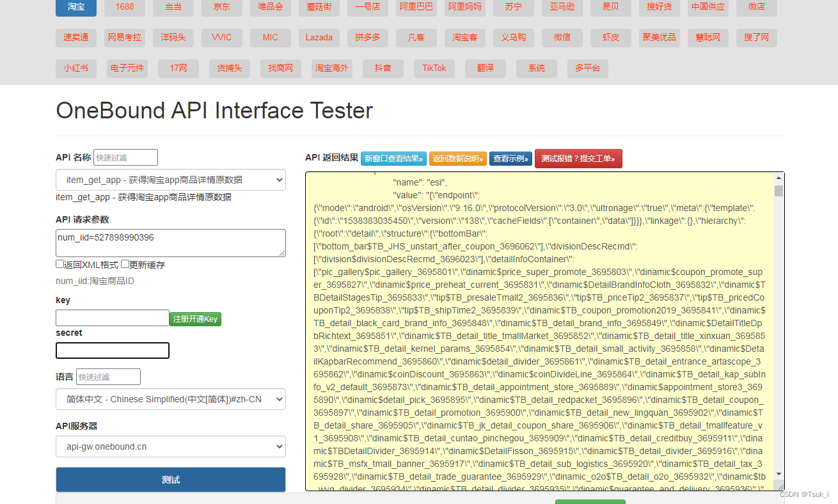Open the VVIC tab

click(x=222, y=38)
